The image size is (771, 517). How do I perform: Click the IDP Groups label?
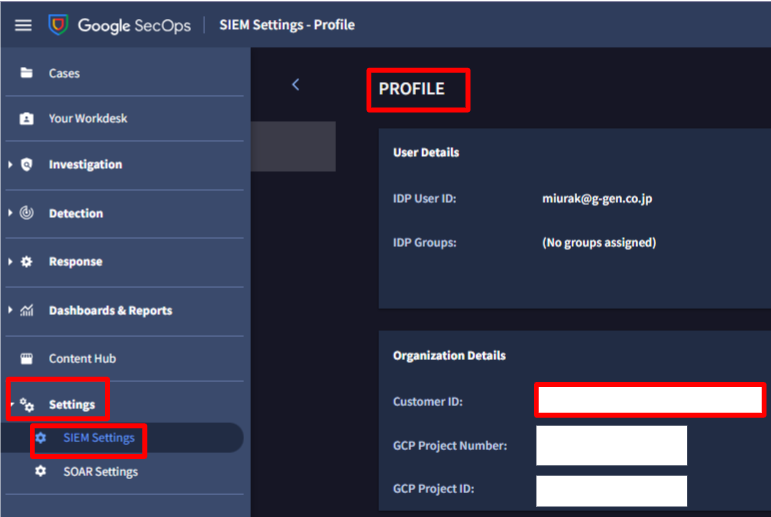425,243
